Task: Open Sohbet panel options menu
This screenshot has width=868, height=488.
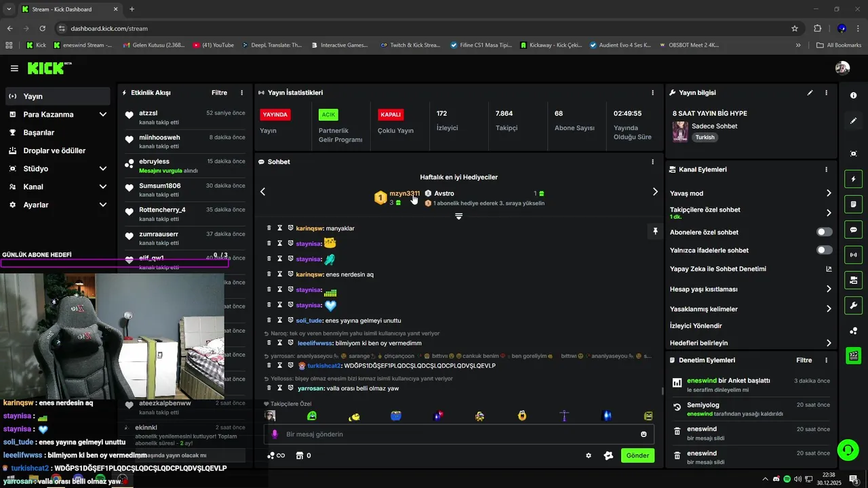Action: [x=653, y=162]
